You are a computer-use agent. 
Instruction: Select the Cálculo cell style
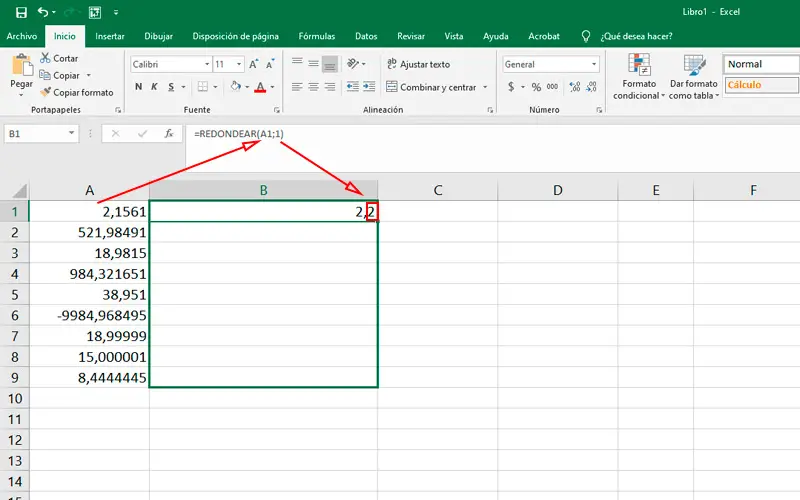coord(761,85)
